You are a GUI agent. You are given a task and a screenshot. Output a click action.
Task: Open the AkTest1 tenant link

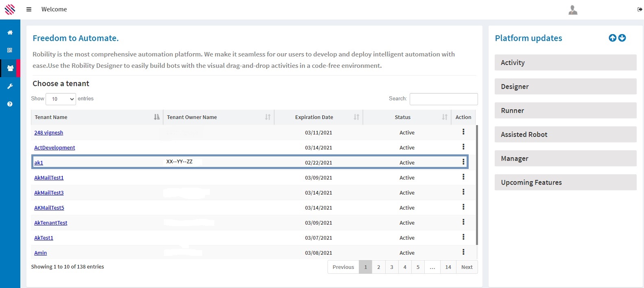pos(44,238)
